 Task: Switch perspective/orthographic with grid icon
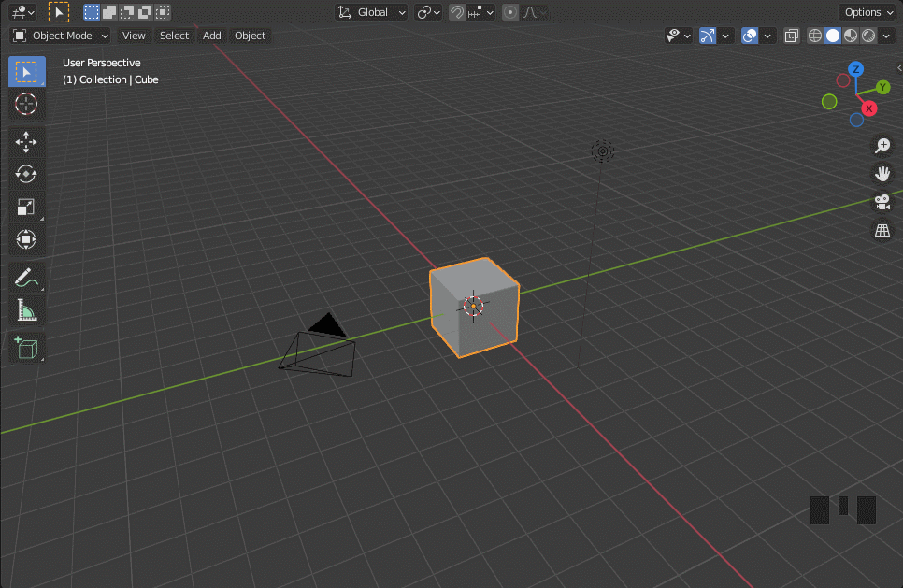pyautogui.click(x=882, y=230)
